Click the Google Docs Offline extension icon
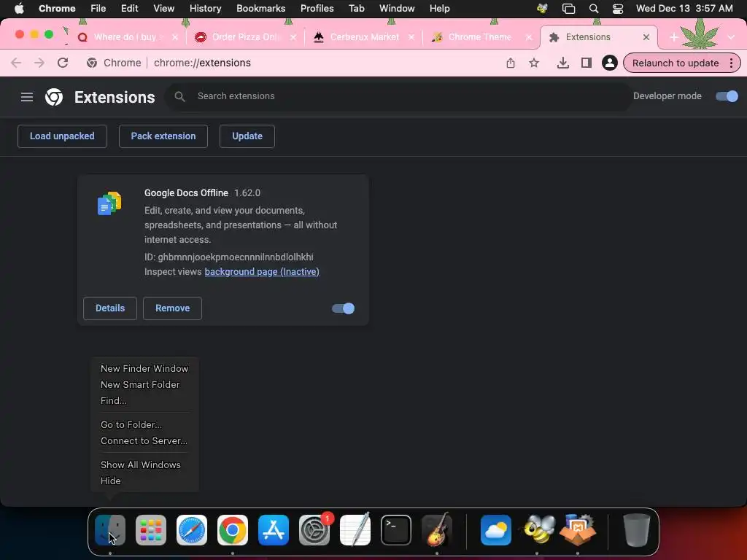Image resolution: width=747 pixels, height=560 pixels. 109,203
